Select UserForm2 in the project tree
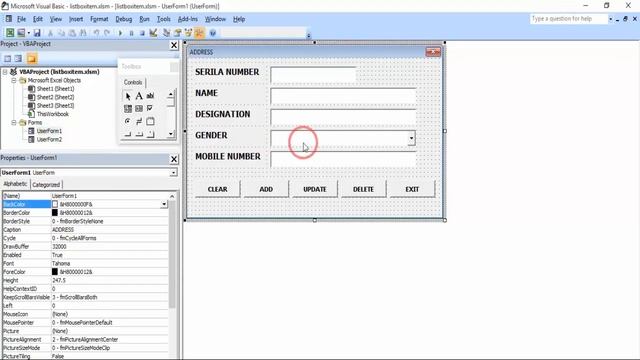The width and height of the screenshot is (640, 360). click(49, 140)
